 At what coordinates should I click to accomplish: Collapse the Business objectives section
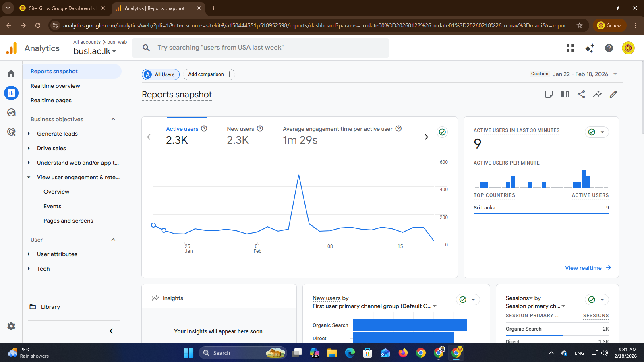[x=113, y=119]
